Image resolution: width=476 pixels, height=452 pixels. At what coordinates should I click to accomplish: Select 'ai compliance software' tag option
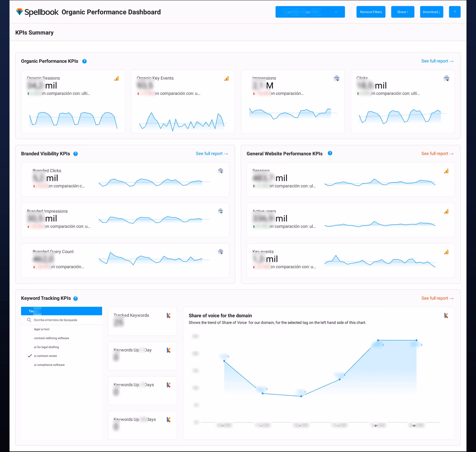pos(49,365)
